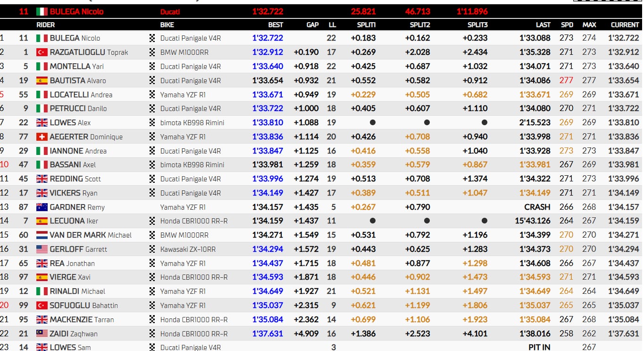Click rider name LOCATELLI Andrea
644x351 pixels.
pos(81,94)
